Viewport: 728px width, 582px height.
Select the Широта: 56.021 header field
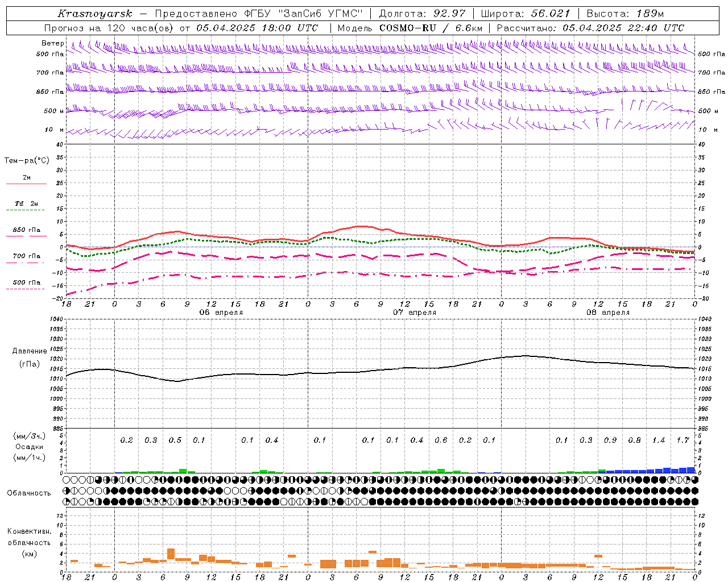coord(525,14)
